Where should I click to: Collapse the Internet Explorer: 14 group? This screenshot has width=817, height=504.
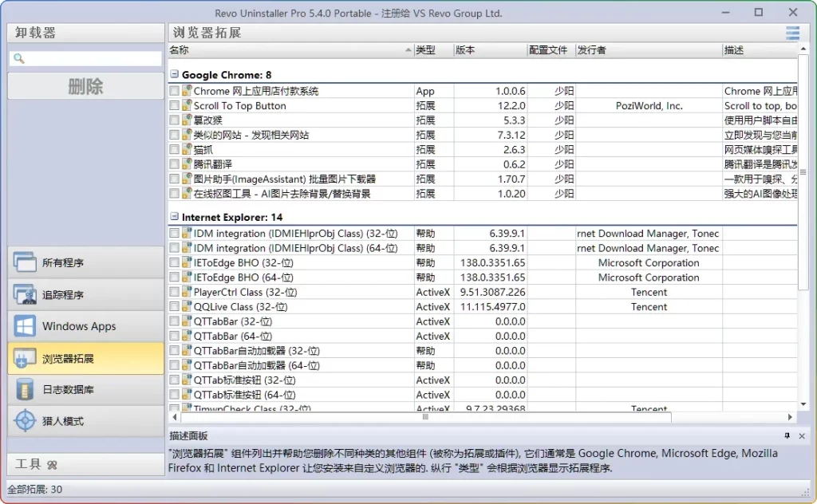[x=175, y=216]
